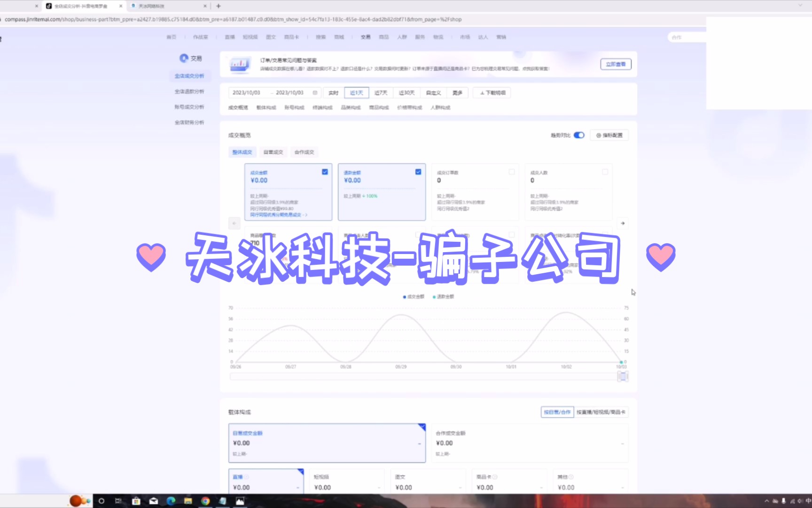
Task: Toggle 退款金额 legend item in chart
Action: (x=443, y=296)
